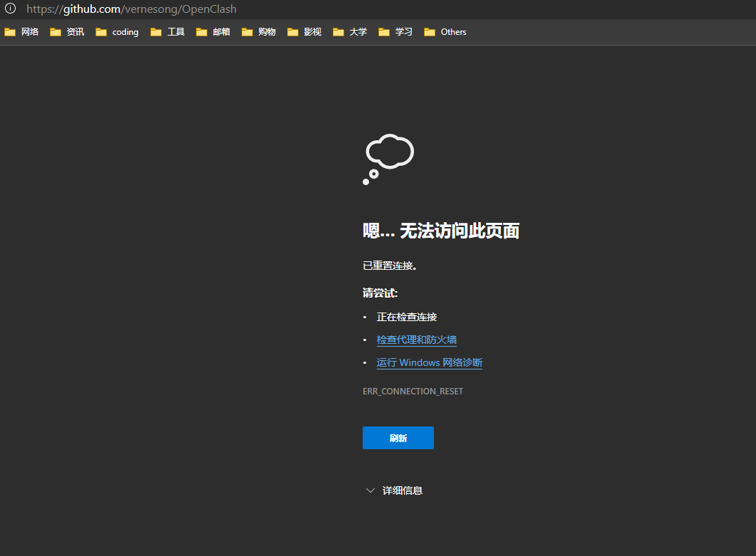Click the 详细信息 text label

pos(403,490)
